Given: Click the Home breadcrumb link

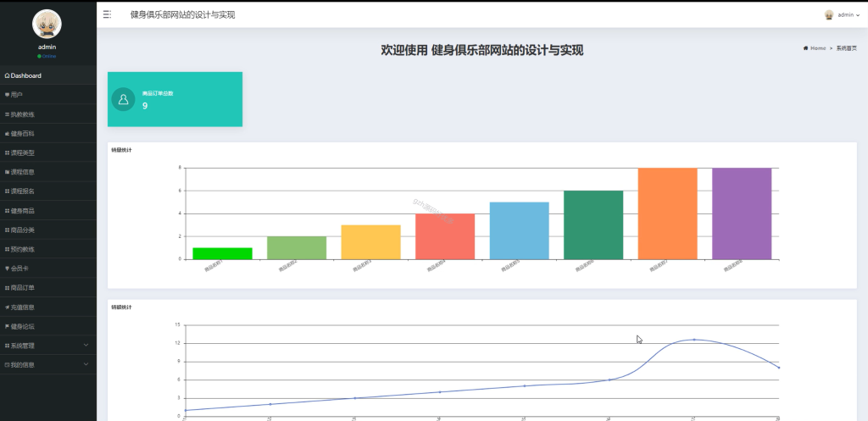Looking at the screenshot, I should [818, 48].
